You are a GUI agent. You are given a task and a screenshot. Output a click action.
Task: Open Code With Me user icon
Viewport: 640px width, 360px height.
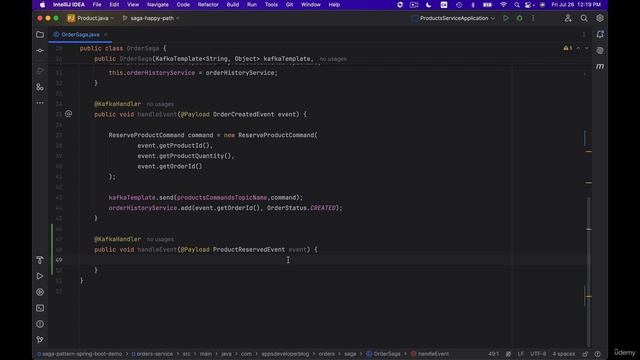[x=568, y=18]
